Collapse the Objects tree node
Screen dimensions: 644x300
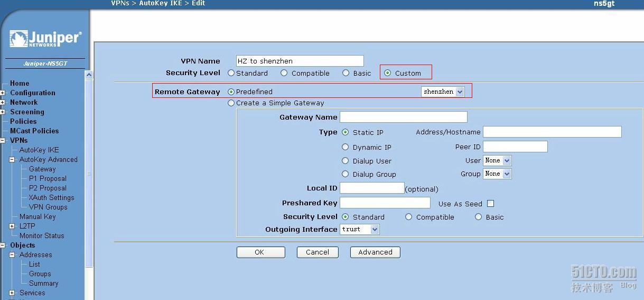click(x=3, y=246)
